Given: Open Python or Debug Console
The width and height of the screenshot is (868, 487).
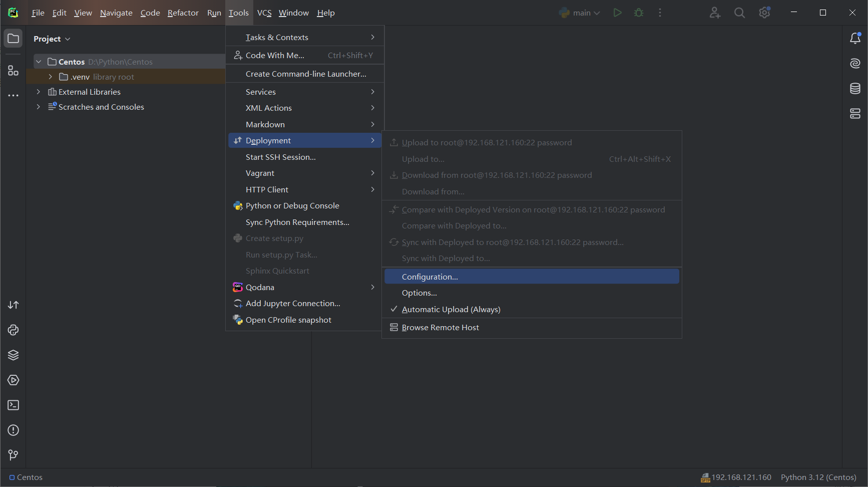Looking at the screenshot, I should (x=305, y=205).
